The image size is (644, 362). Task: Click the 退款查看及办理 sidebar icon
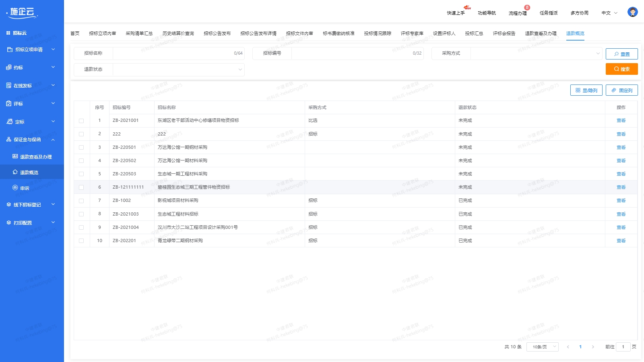(15, 156)
